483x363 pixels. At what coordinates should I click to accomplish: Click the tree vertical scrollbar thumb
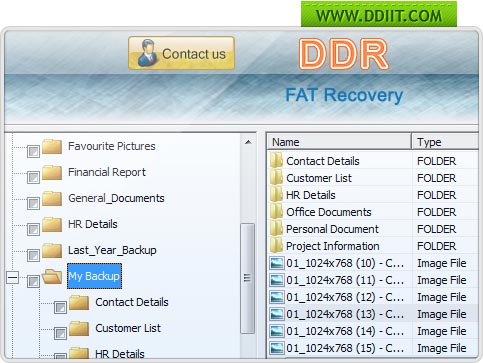tap(247, 278)
